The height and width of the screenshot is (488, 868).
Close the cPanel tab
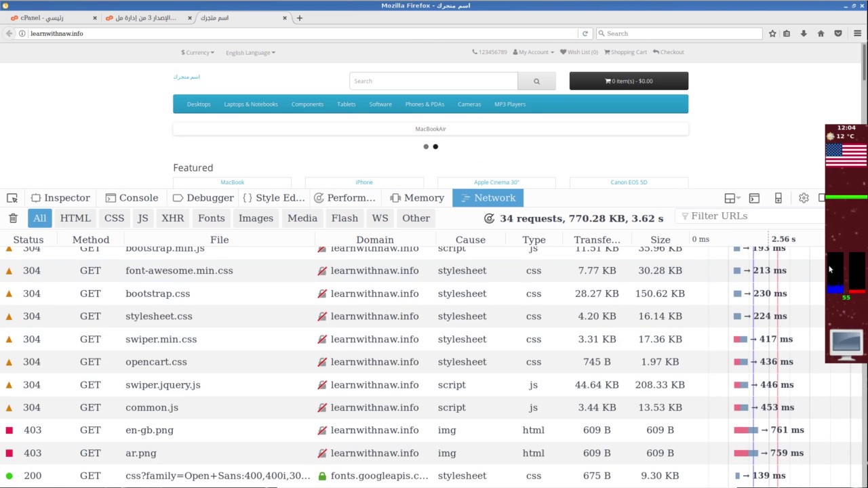95,18
